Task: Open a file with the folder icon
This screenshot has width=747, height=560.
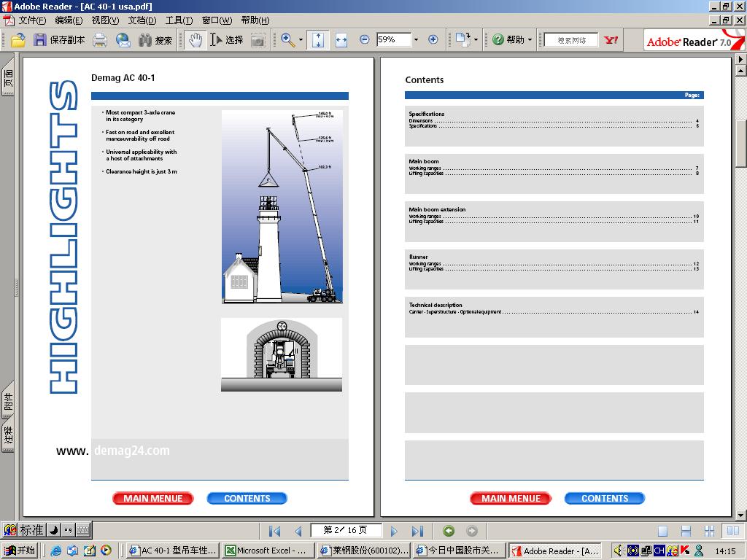Action: 18,40
